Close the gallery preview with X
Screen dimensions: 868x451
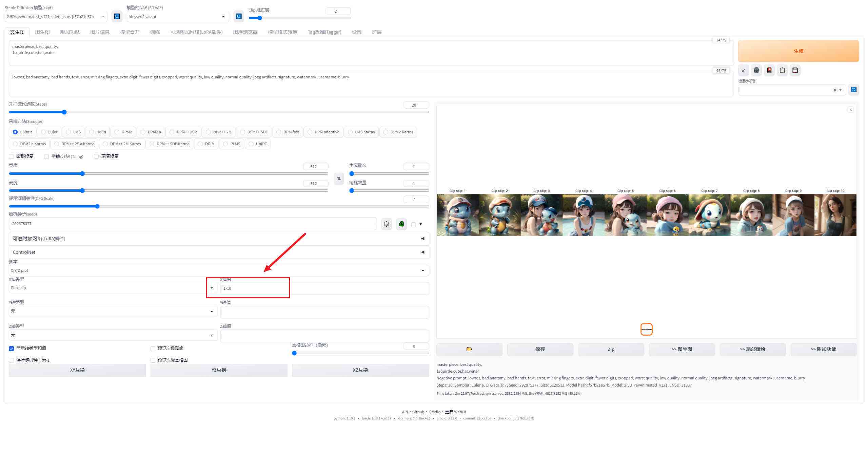851,110
